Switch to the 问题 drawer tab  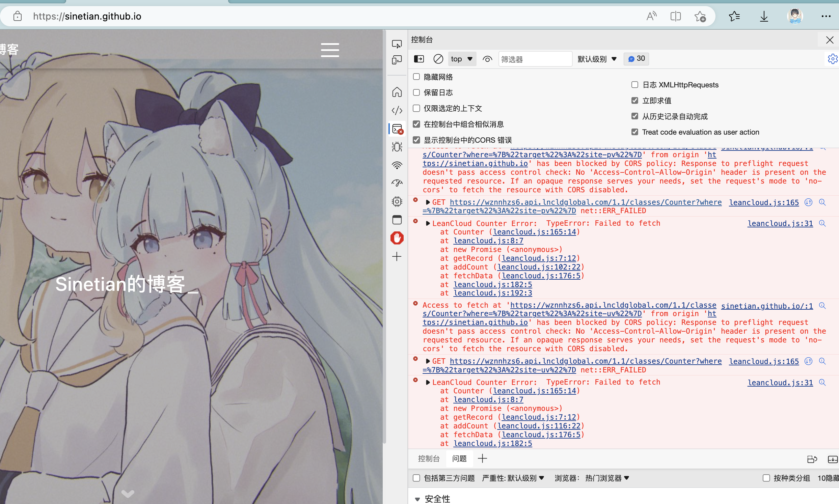[x=459, y=459]
